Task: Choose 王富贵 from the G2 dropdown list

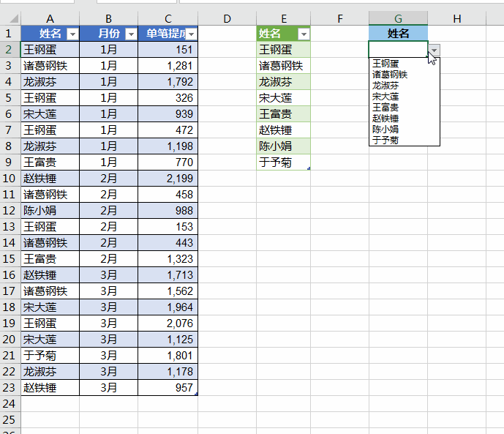Action: coord(404,108)
